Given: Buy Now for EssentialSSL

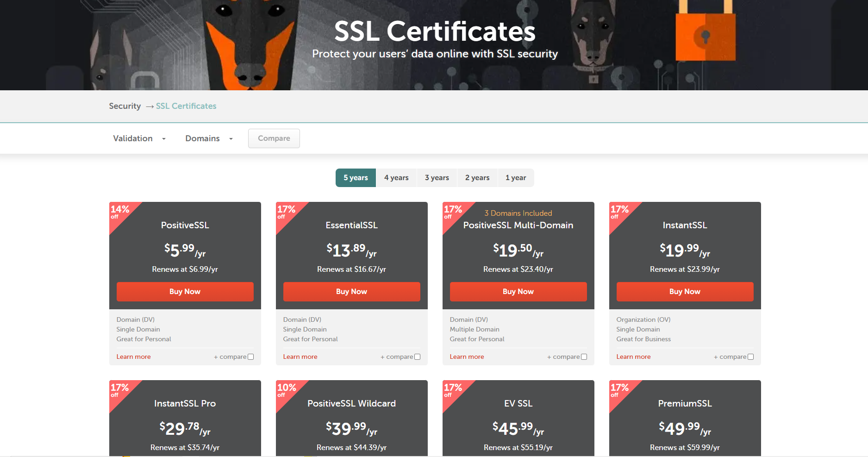Looking at the screenshot, I should (352, 292).
